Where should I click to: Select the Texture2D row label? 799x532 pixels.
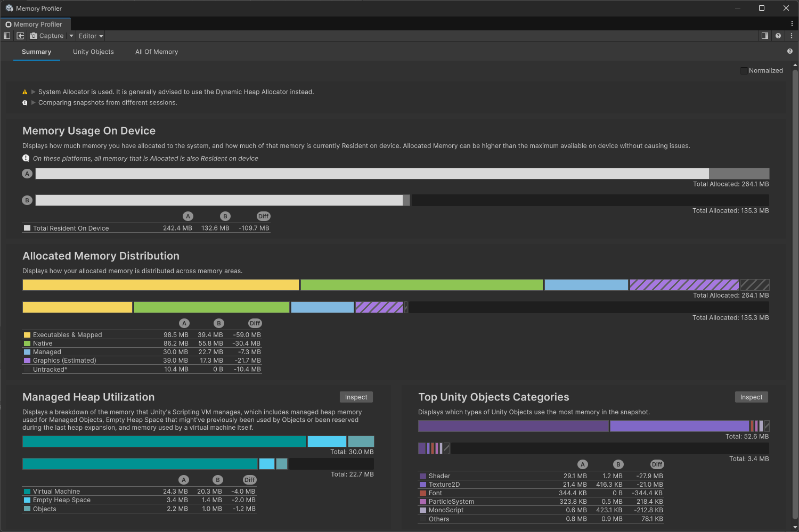click(444, 485)
